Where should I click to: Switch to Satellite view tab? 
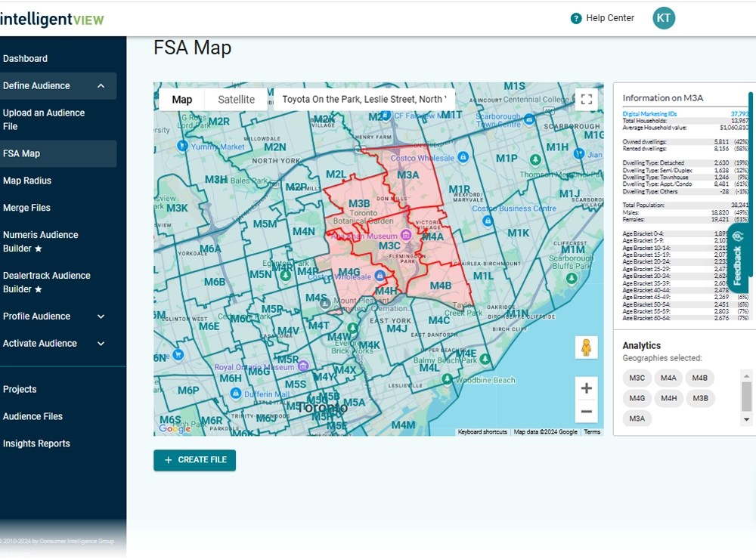[x=236, y=100]
